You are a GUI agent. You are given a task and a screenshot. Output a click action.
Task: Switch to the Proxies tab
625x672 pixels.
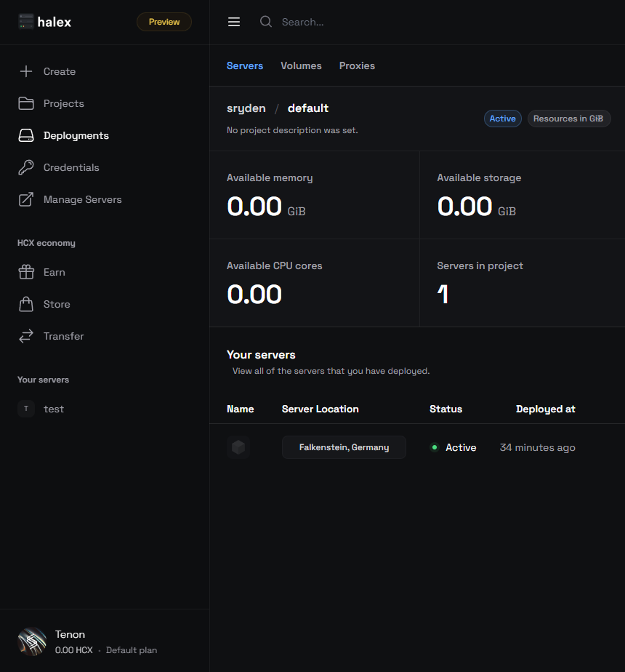tap(357, 65)
